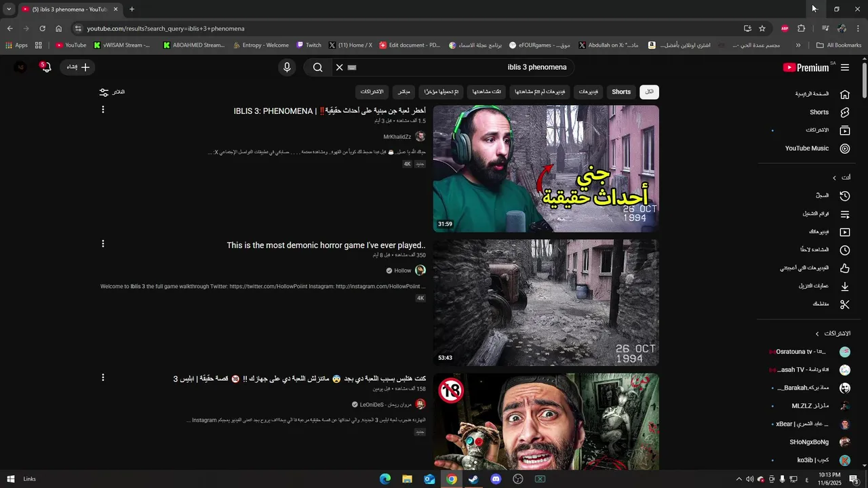Click the YouTube Premium logo

click(806, 67)
